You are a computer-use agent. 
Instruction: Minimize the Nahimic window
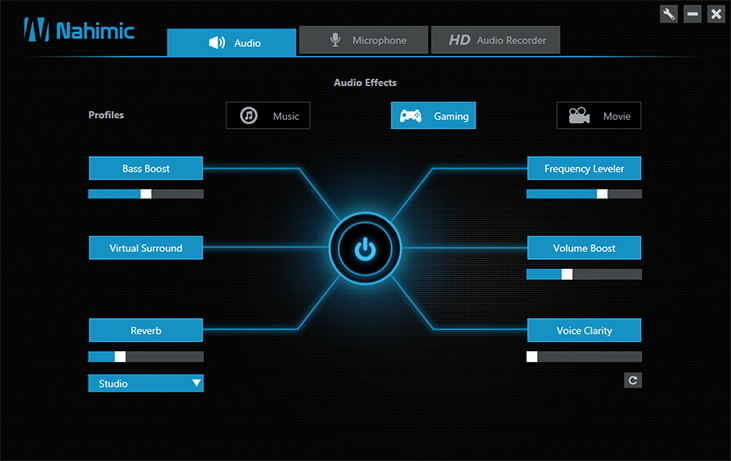pos(692,14)
